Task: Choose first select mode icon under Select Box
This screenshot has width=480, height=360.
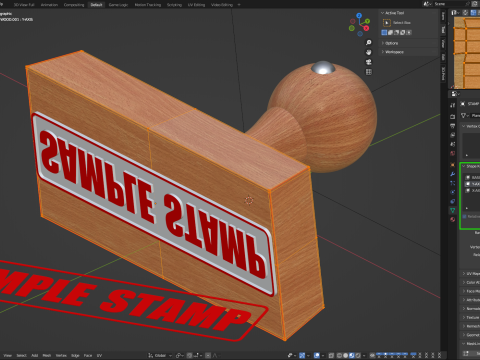Action: pos(384,32)
